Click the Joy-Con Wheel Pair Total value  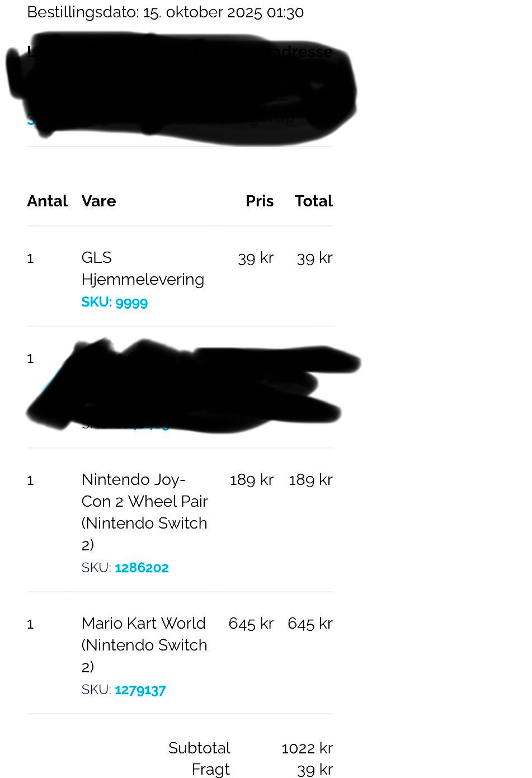click(310, 479)
